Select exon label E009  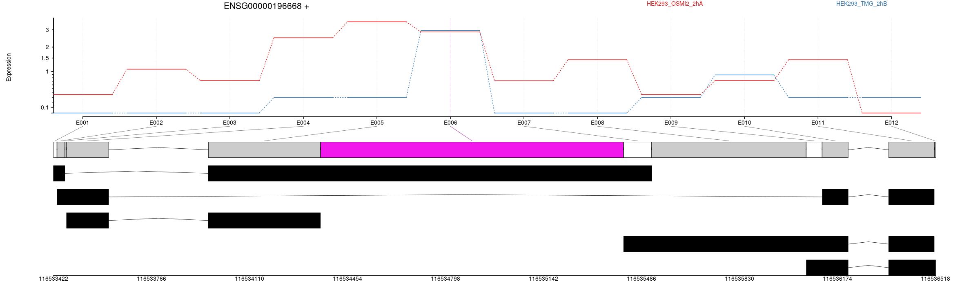coord(671,123)
